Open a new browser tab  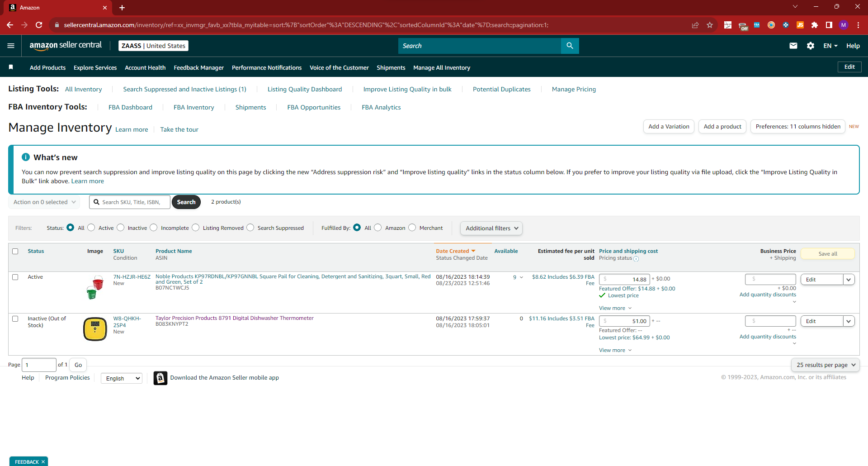[x=122, y=8]
